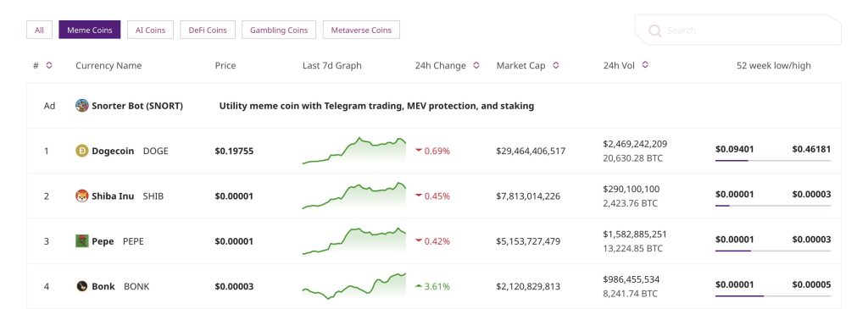Sort by 24h Vol arrow icon

click(x=645, y=64)
